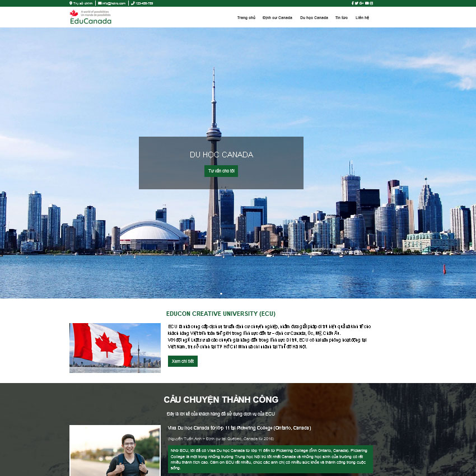
Task: Click the Canadian flag image
Action: [x=115, y=348]
